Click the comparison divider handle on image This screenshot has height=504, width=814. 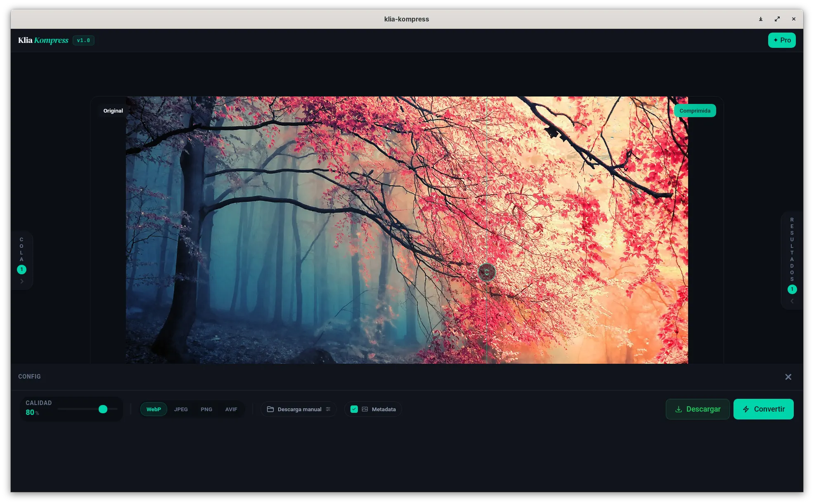point(487,272)
